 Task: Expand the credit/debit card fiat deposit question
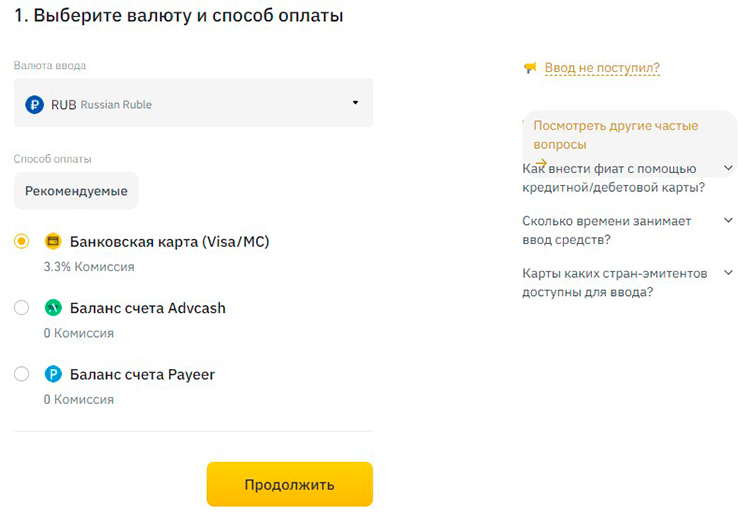pyautogui.click(x=728, y=168)
